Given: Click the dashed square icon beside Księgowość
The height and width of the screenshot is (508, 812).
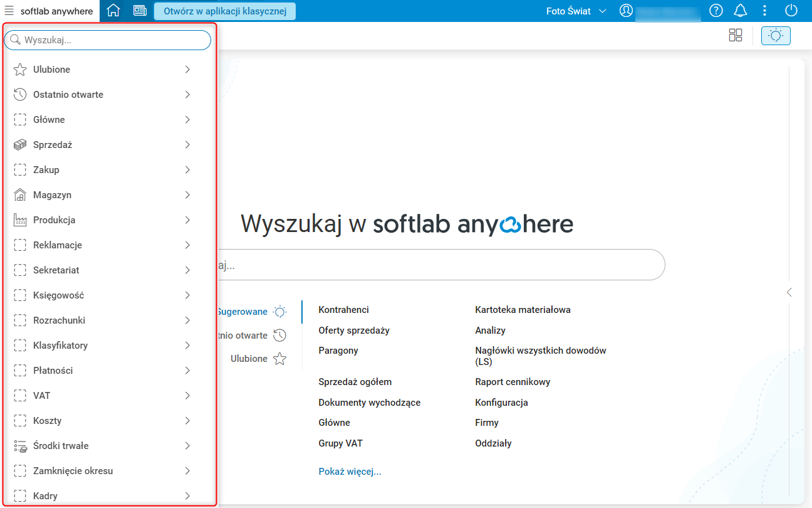Looking at the screenshot, I should [20, 295].
